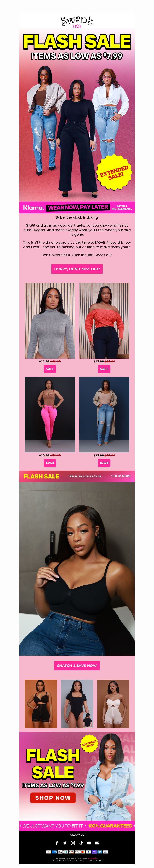This screenshot has width=154, height=868.
Task: Click SALE under the pink pants outfit
Action: click(50, 463)
